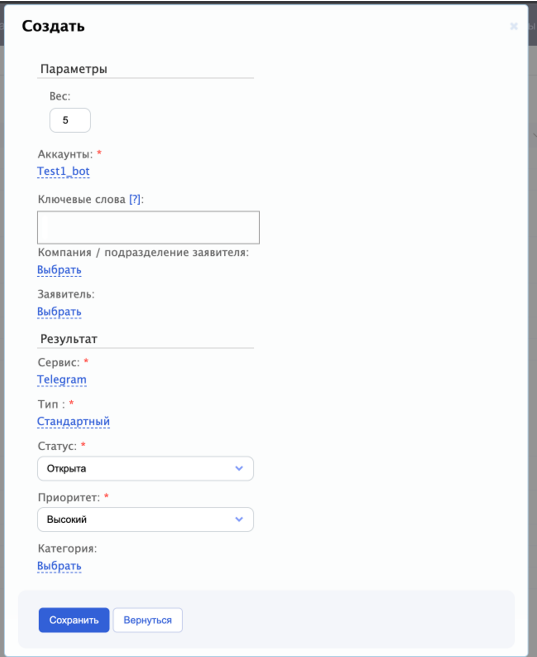Focus the Ключевые слова text box
This screenshot has height=657, width=537.
tap(148, 228)
